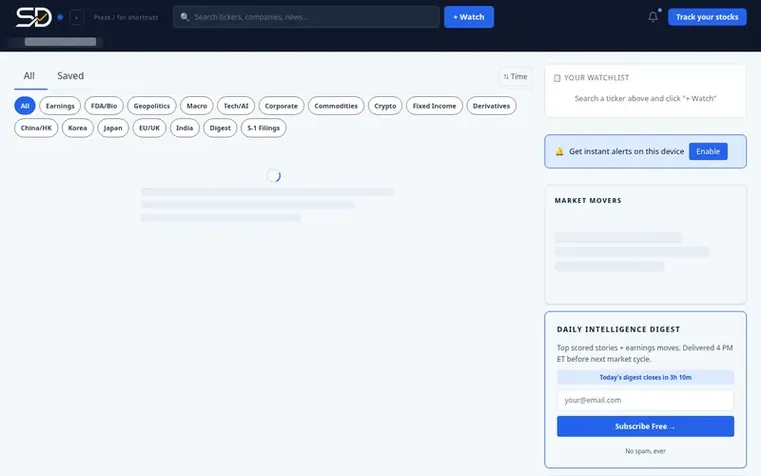761x476 pixels.
Task: Select the India chip
Action: point(184,128)
